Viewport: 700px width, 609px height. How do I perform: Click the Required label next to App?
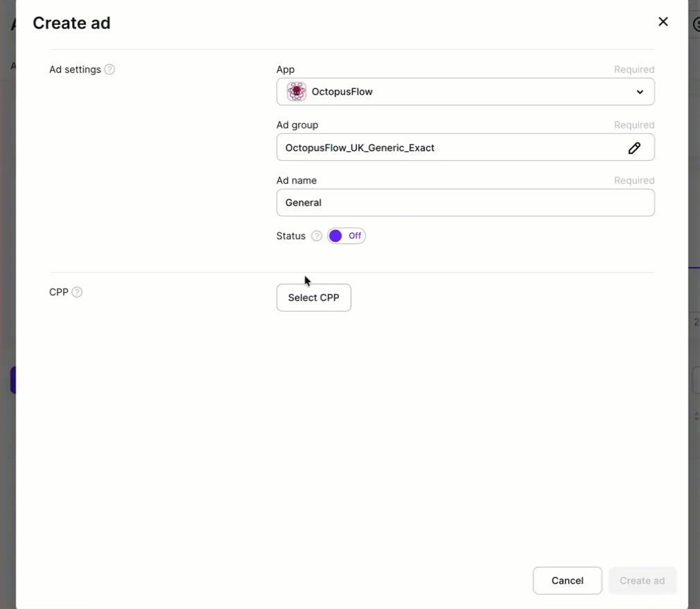tap(634, 69)
